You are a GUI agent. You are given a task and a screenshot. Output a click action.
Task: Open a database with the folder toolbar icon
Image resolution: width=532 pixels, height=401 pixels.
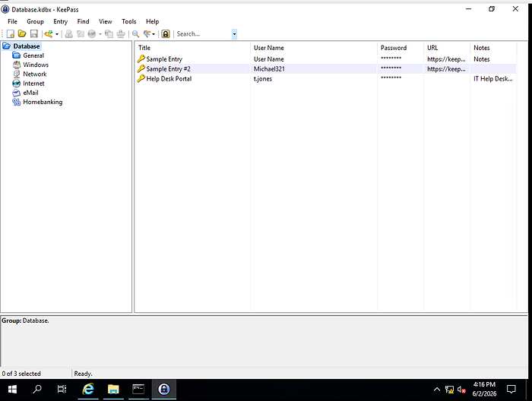(x=22, y=33)
